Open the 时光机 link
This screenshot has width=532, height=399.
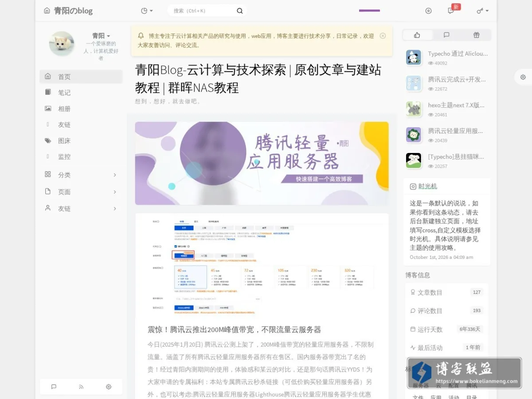pyautogui.click(x=428, y=186)
